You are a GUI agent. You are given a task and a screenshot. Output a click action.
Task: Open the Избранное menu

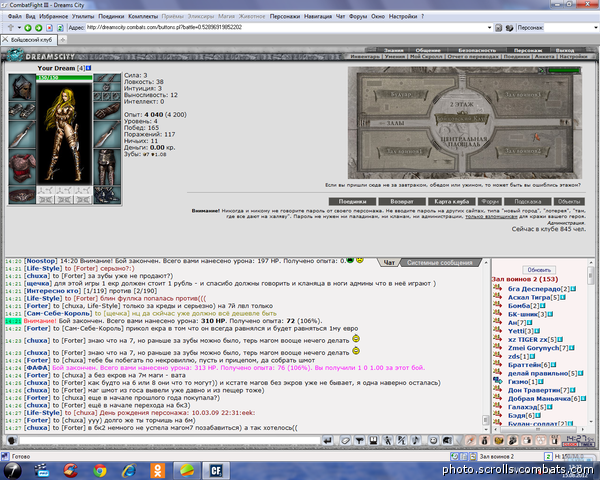click(x=54, y=16)
